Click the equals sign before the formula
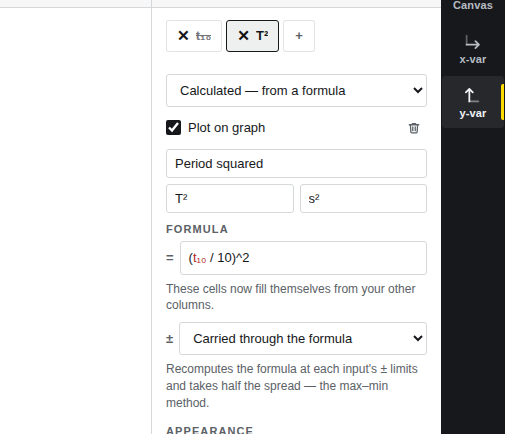The image size is (505, 434). (x=170, y=258)
